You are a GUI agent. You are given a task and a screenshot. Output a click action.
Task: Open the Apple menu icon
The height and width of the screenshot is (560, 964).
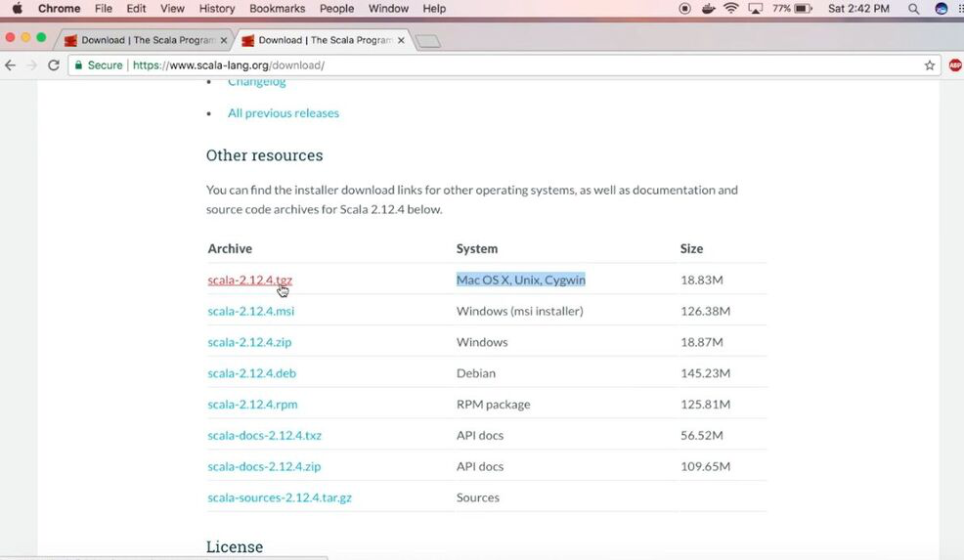(18, 9)
